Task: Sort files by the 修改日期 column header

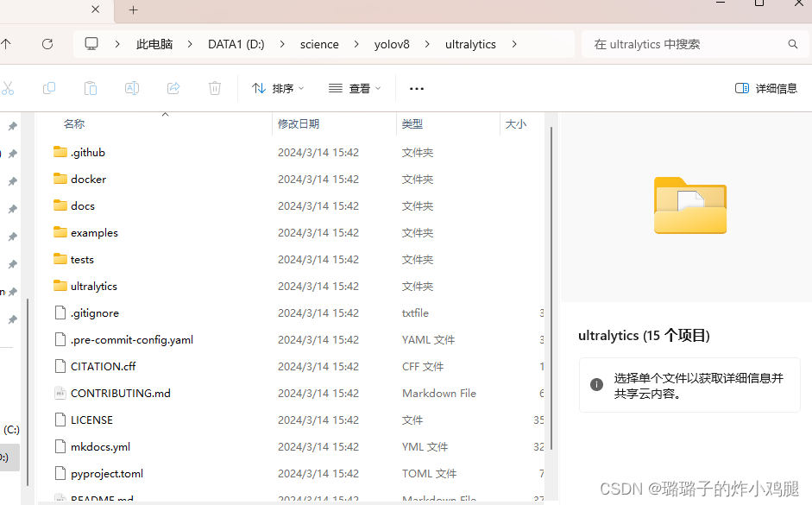Action: [x=299, y=123]
